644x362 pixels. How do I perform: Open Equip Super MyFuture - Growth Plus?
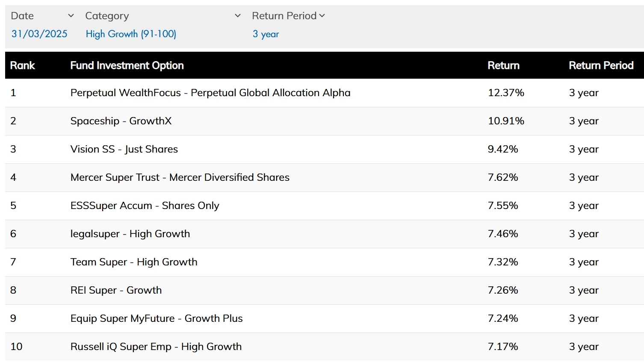pos(157,318)
